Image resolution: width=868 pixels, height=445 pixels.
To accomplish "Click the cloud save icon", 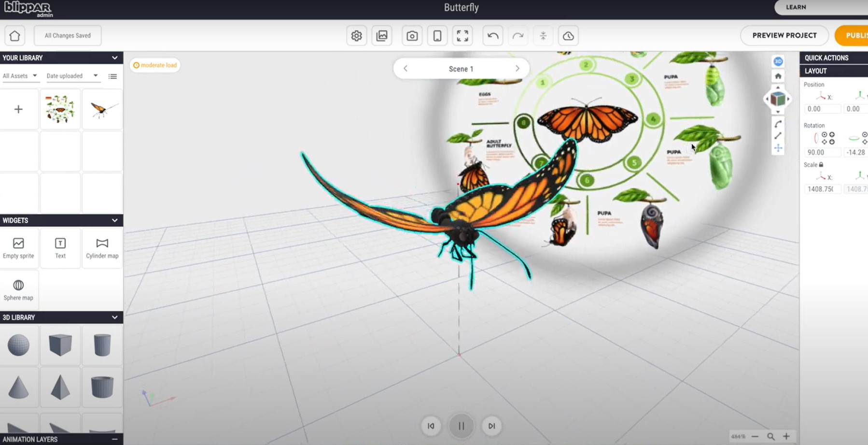I will click(568, 35).
